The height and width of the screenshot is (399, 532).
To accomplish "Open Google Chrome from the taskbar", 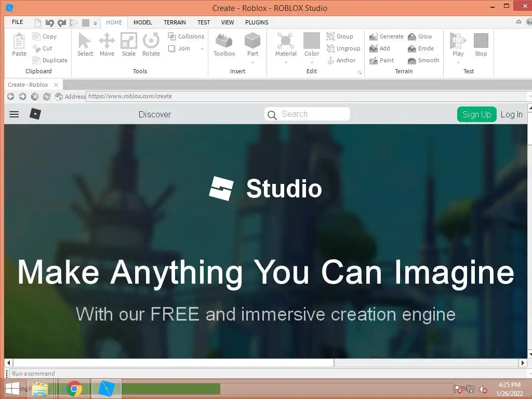I will point(74,389).
